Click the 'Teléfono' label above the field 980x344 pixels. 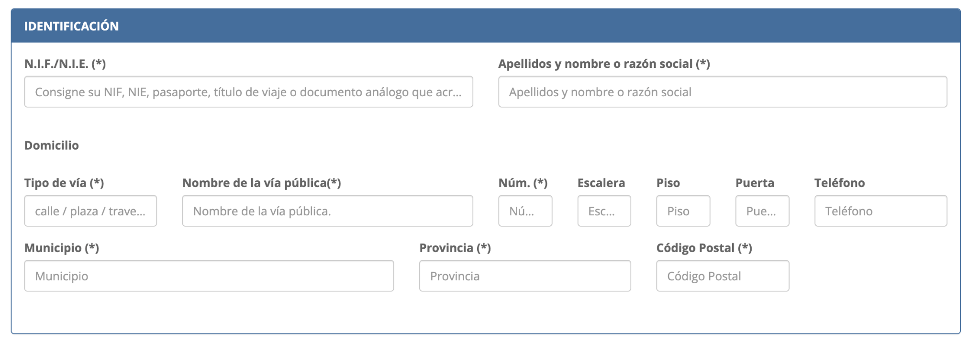pyautogui.click(x=839, y=183)
